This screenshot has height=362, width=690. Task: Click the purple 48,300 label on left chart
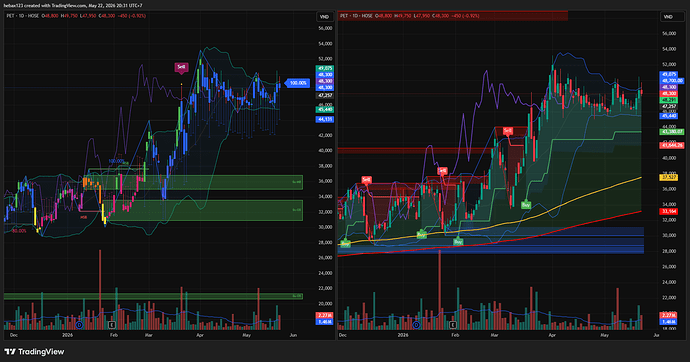click(x=325, y=81)
